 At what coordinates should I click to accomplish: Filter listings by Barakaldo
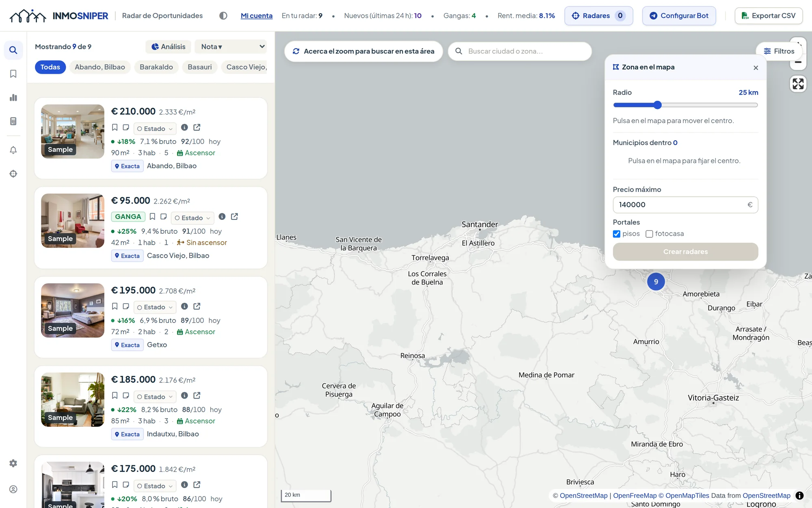[x=156, y=67]
